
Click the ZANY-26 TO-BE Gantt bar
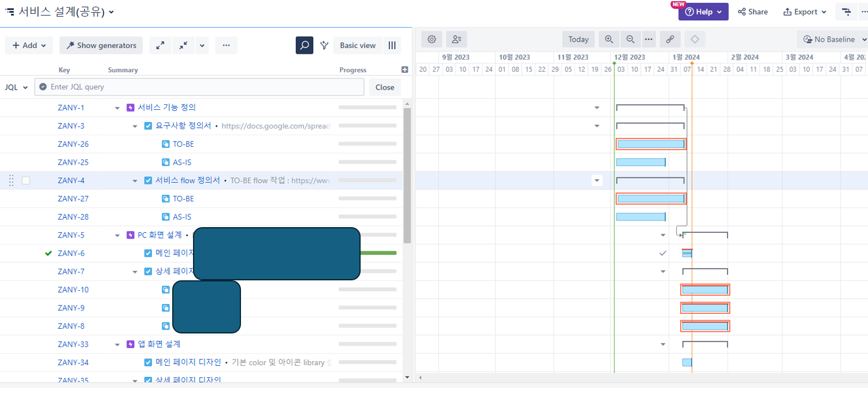pos(651,144)
